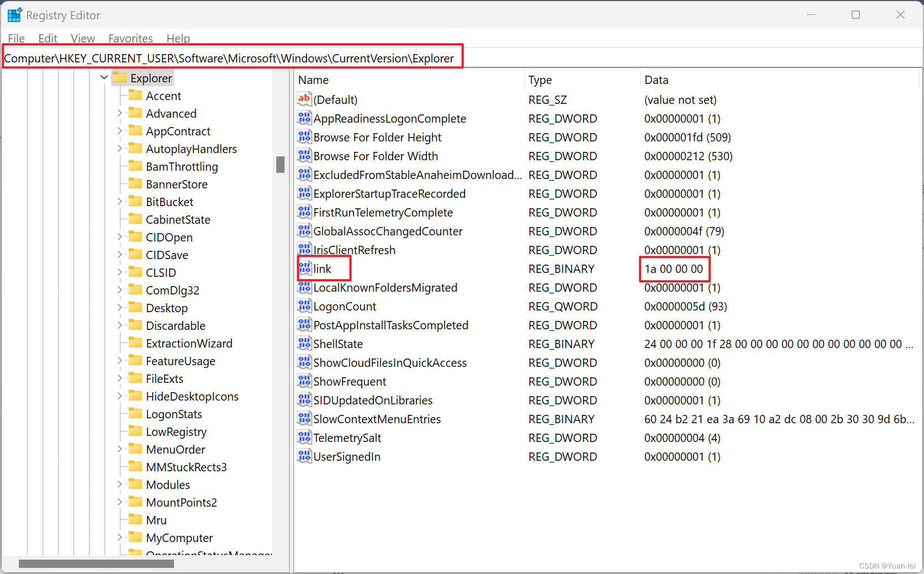Click the QWORD icon beside LogonCount
This screenshot has width=924, height=574.
305,306
